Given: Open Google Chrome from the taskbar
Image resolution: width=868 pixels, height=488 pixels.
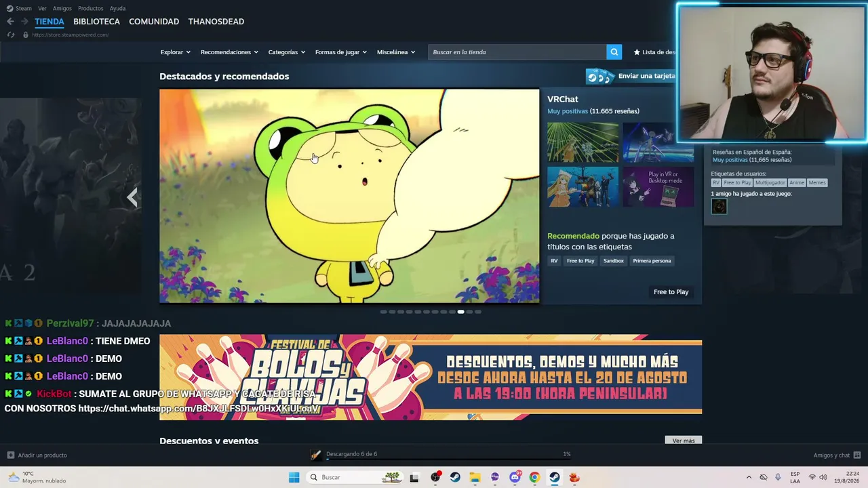Looking at the screenshot, I should point(534,477).
